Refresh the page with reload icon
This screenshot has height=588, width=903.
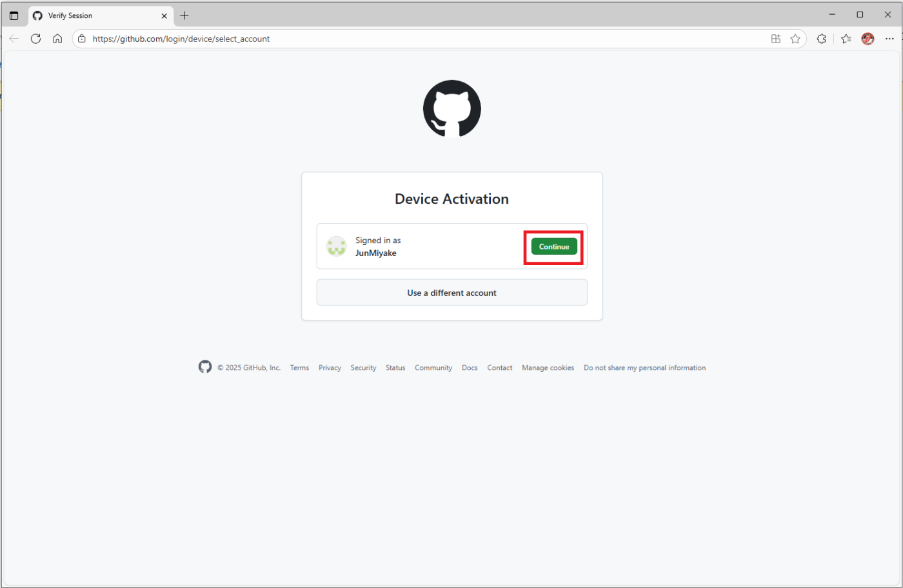[x=35, y=39]
